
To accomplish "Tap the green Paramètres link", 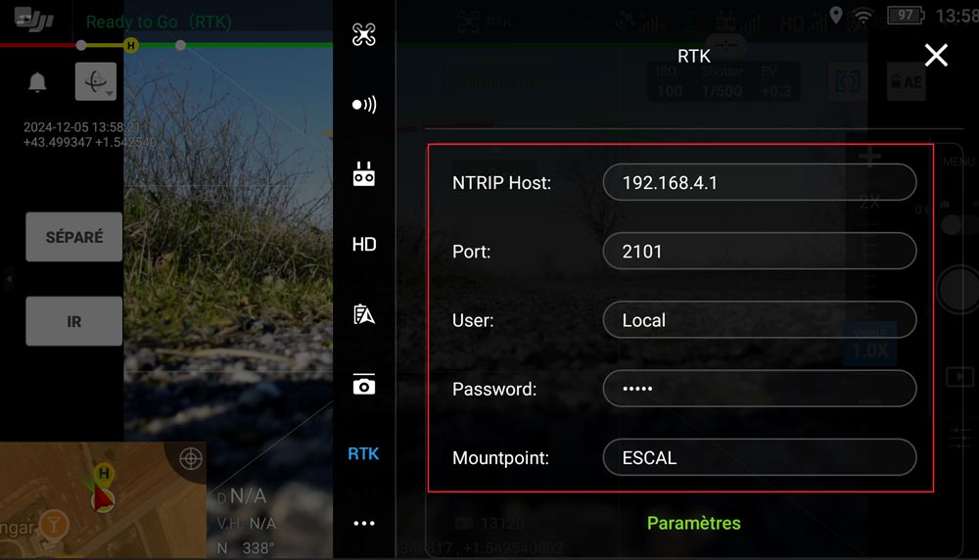I will 693,523.
